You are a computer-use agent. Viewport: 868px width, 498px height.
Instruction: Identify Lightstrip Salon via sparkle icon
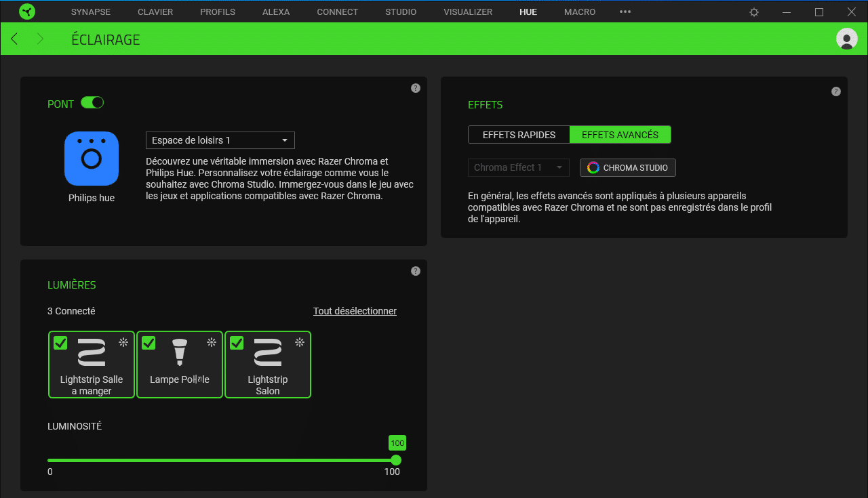click(x=300, y=342)
